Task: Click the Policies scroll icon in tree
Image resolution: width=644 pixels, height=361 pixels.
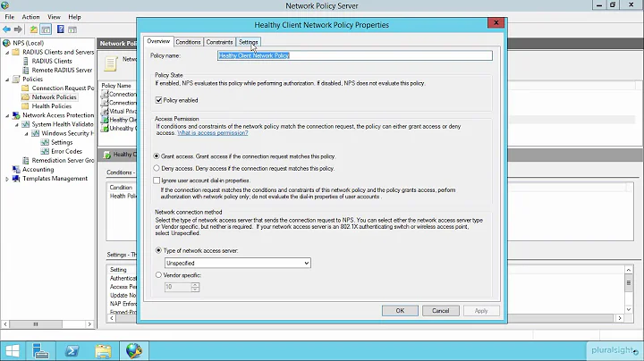Action: point(16,80)
